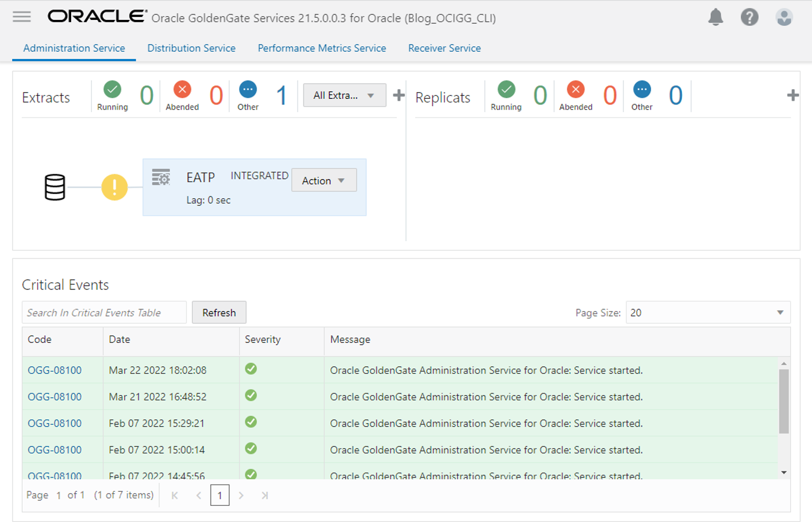Add a new Replicat with plus icon
The height and width of the screenshot is (522, 812).
(x=793, y=95)
